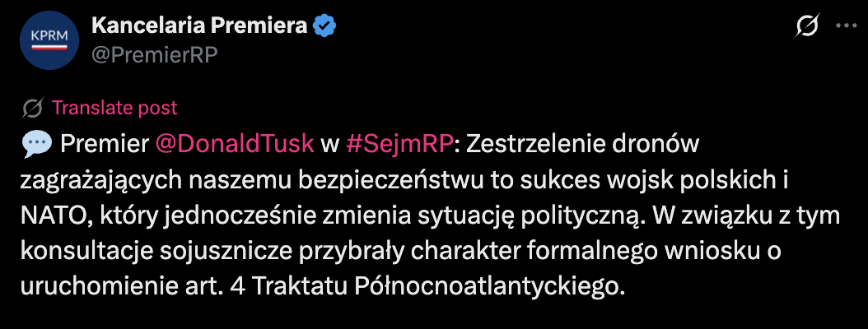Click the Grok icon beside Translate post
This screenshot has width=868, height=329.
pyautogui.click(x=34, y=108)
